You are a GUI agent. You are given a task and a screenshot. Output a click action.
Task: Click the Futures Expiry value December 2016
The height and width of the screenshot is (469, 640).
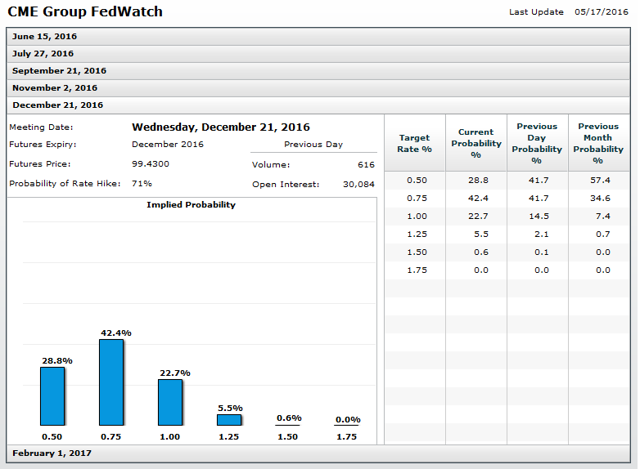167,144
